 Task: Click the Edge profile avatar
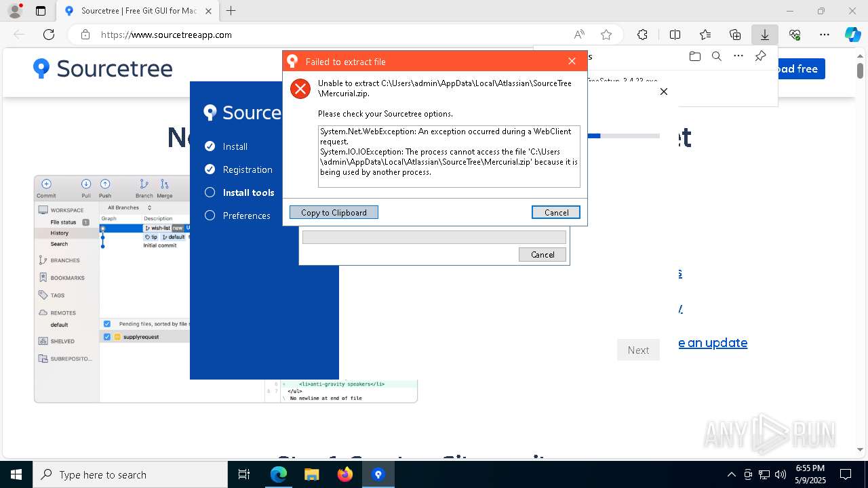coord(15,11)
